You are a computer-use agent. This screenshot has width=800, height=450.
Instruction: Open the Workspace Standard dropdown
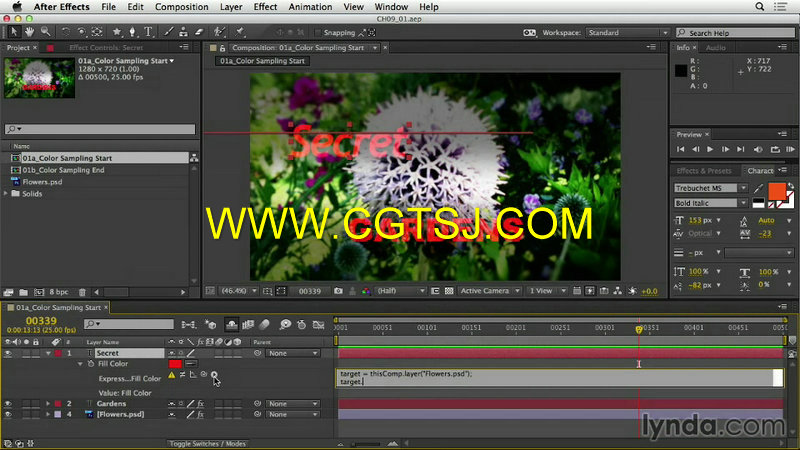tap(627, 33)
